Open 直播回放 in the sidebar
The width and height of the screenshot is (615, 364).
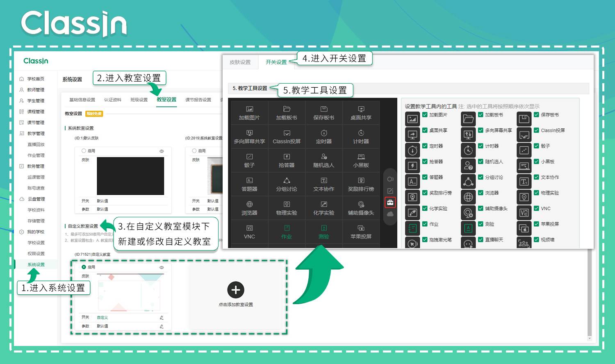click(36, 144)
